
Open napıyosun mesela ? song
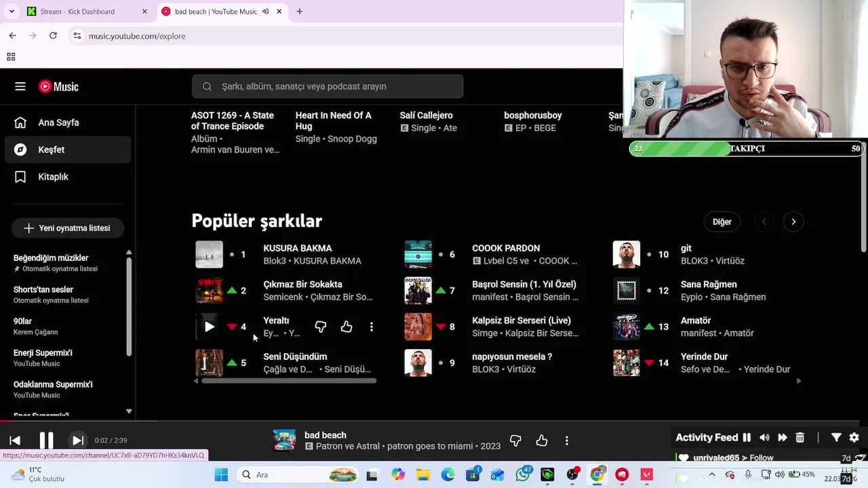click(x=512, y=357)
